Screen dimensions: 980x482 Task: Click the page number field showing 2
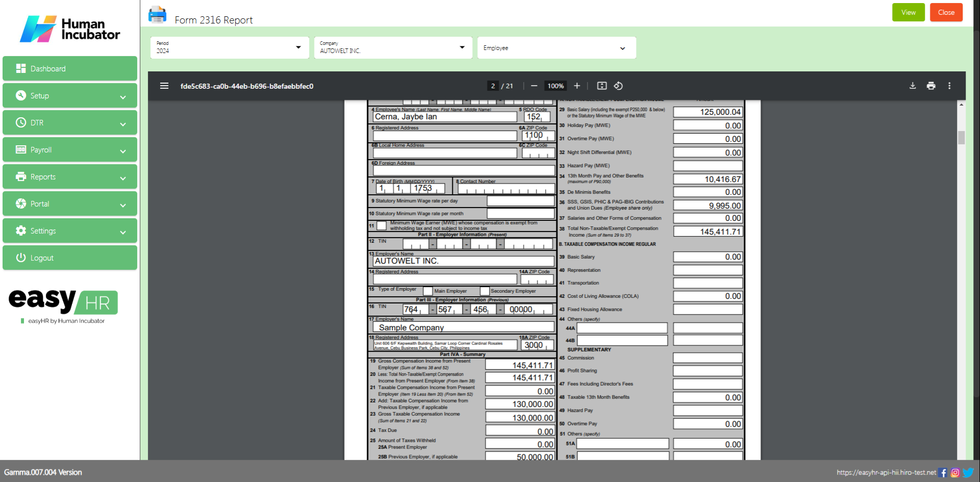(x=493, y=86)
